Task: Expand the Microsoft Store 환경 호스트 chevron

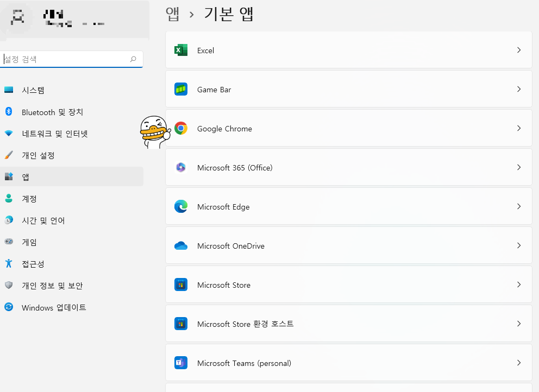Action: click(x=519, y=324)
